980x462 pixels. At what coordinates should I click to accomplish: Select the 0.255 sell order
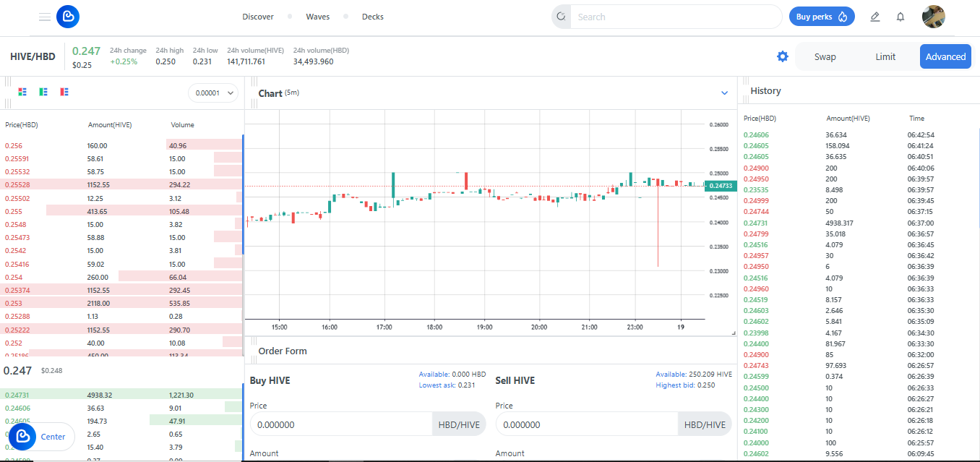123,211
